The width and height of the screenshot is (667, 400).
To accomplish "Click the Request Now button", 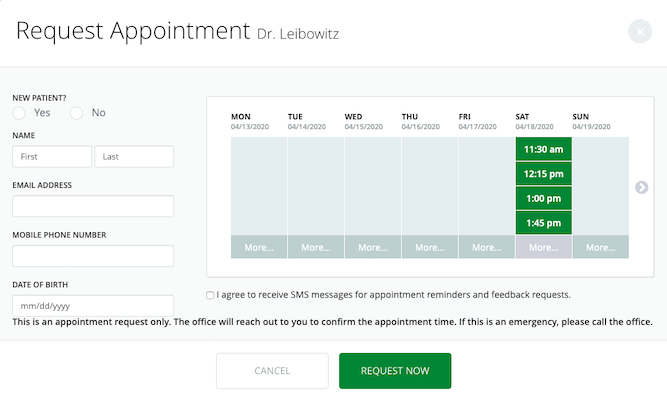I will point(395,371).
